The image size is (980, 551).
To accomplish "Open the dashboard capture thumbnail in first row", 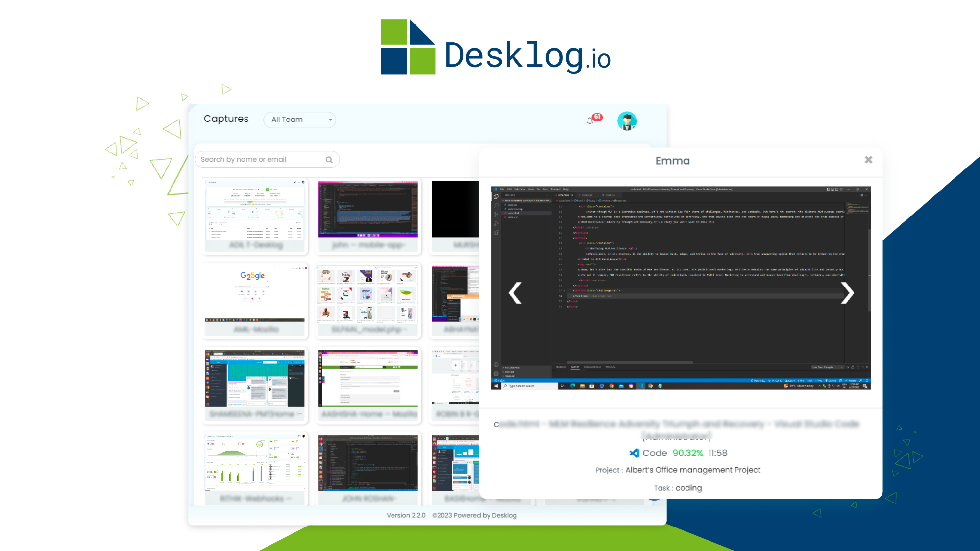I will 255,209.
